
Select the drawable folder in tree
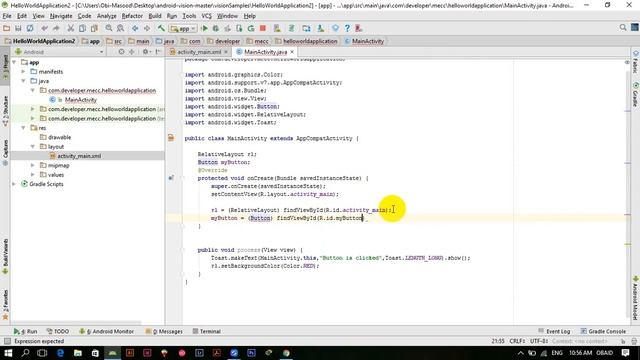pyautogui.click(x=59, y=137)
